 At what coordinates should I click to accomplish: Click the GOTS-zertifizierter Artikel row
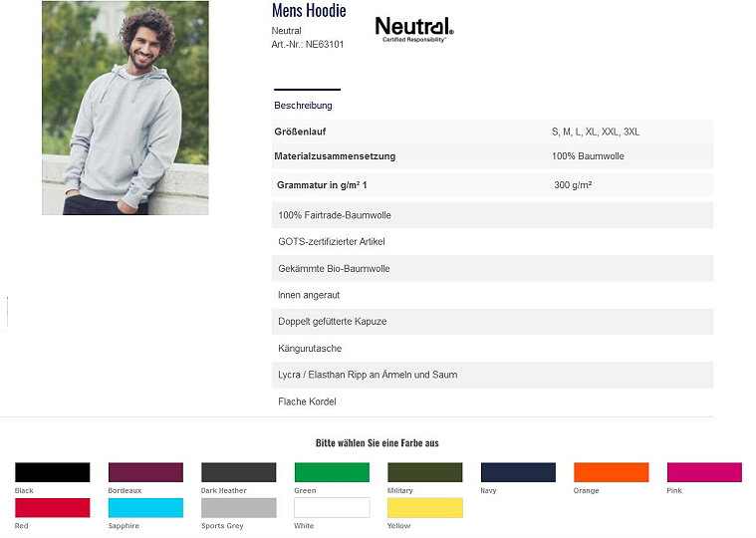492,241
